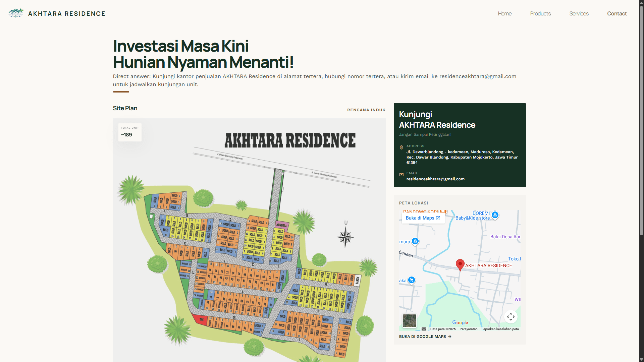
Task: Click the "Balai Desa Rar" map label
Action: 505,237
